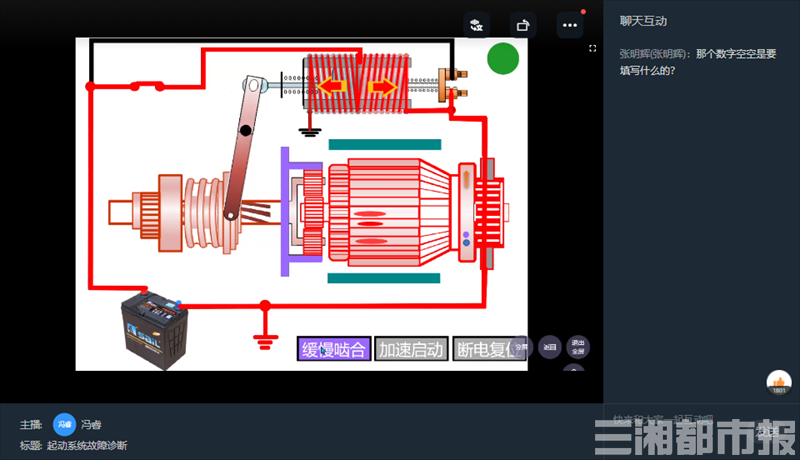
Task: Click the translate subtitles icon
Action: point(476,25)
